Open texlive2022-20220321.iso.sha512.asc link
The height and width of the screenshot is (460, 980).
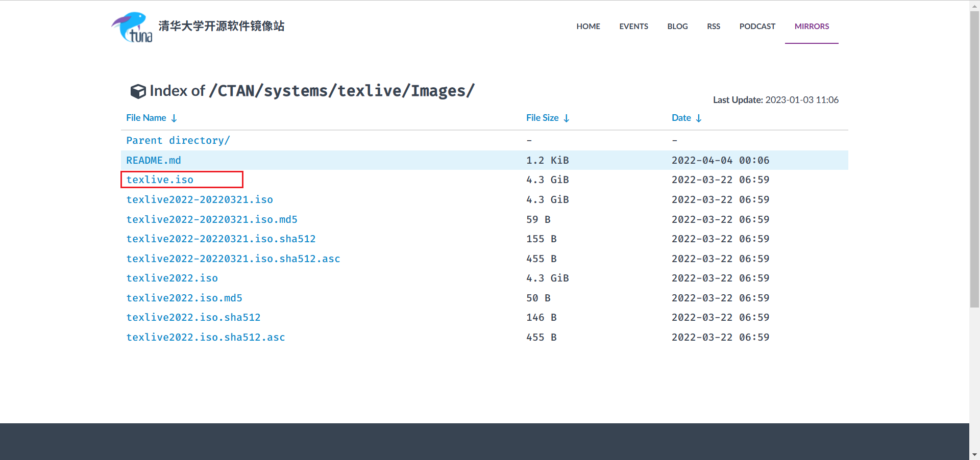(233, 259)
